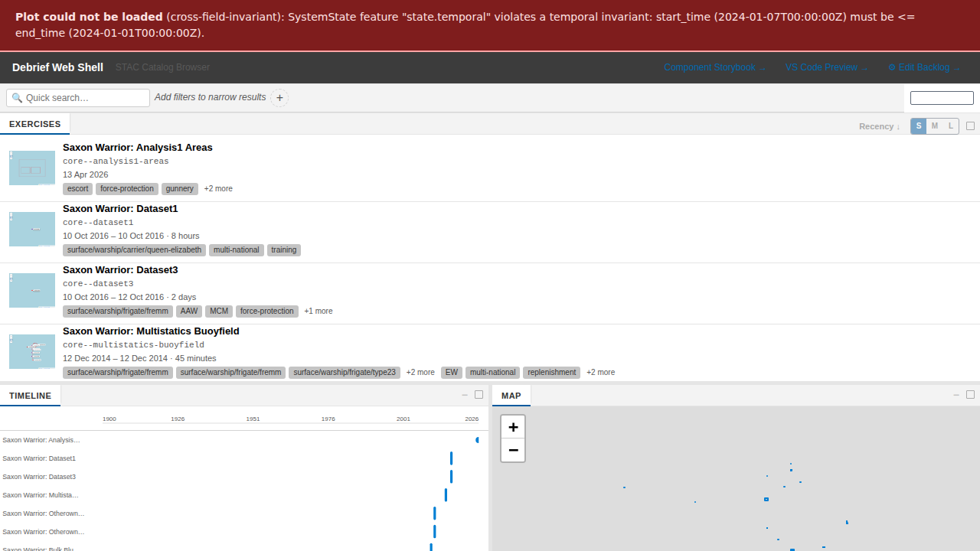980x551 pixels.
Task: Select small (S) thumbnail size
Action: 919,126
